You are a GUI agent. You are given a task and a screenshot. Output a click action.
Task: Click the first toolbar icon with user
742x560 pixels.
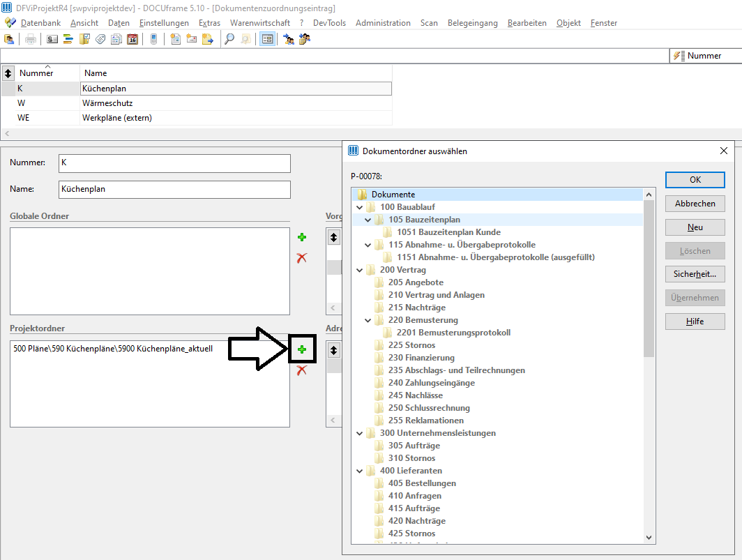click(x=9, y=39)
